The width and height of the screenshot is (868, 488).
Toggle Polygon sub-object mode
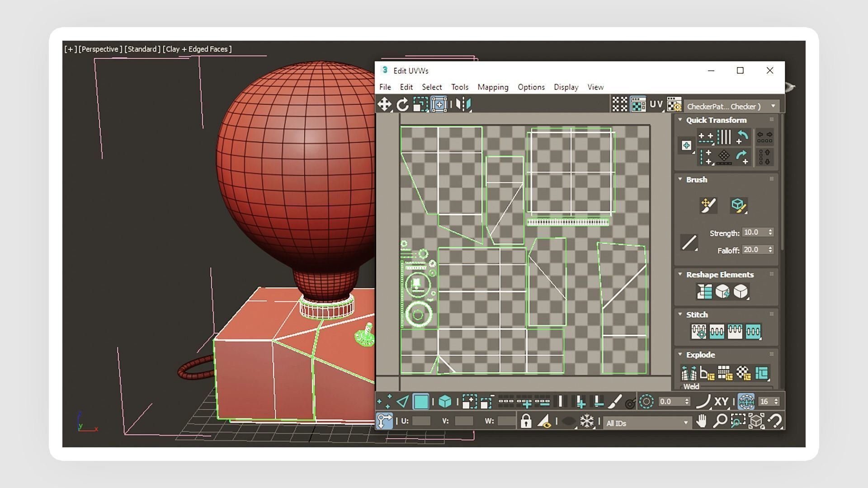pyautogui.click(x=421, y=401)
